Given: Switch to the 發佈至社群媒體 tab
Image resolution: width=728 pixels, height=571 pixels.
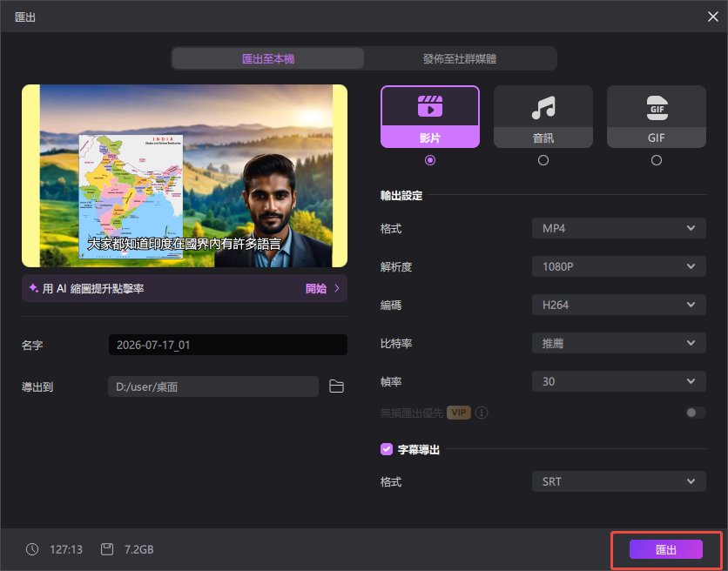Looking at the screenshot, I should [x=460, y=58].
